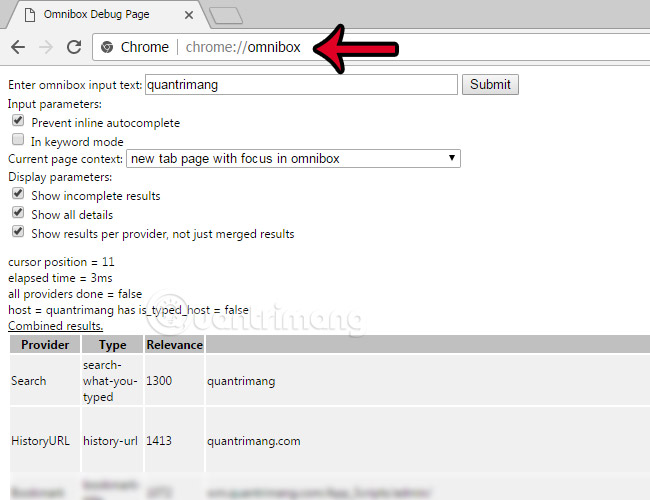The width and height of the screenshot is (650, 500).
Task: Click the Relevance column header
Action: pos(175,345)
